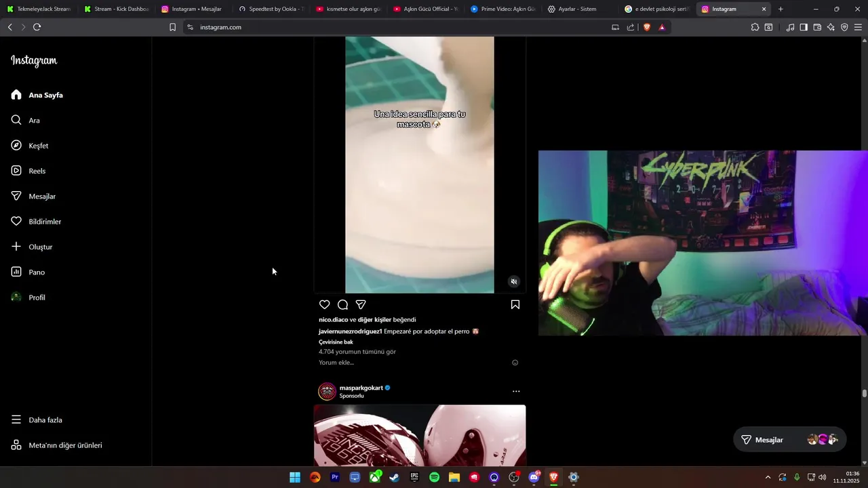The image size is (868, 488).
Task: Open the three-dot menu on masparkgokart post
Action: coord(516,391)
